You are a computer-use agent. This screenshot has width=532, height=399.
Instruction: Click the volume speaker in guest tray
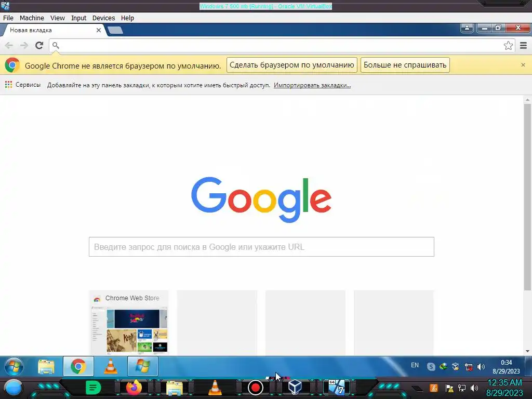pos(481,367)
